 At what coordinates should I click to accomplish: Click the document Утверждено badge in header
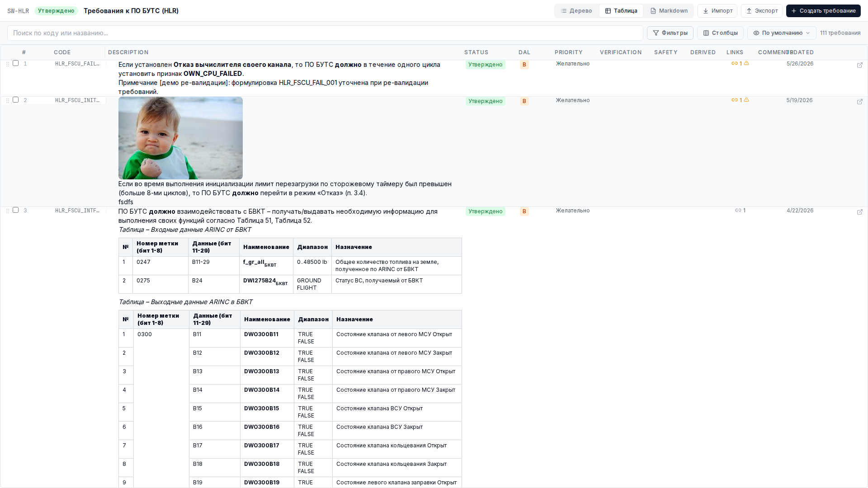56,11
